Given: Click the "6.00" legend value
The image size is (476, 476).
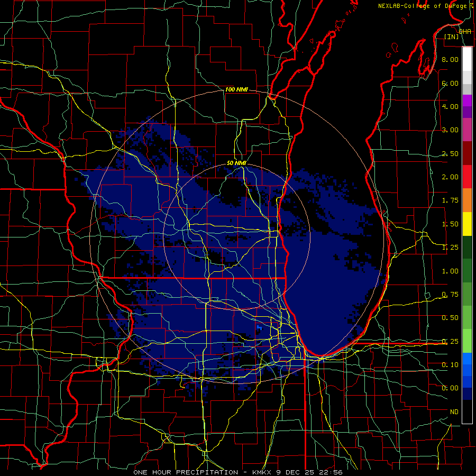Looking at the screenshot, I should [x=450, y=83].
